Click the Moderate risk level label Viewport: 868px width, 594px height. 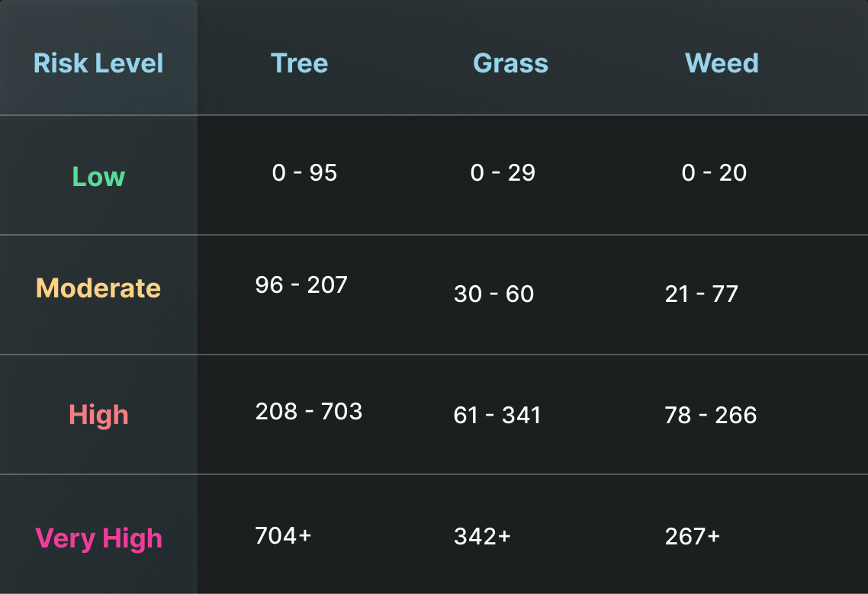pos(98,288)
